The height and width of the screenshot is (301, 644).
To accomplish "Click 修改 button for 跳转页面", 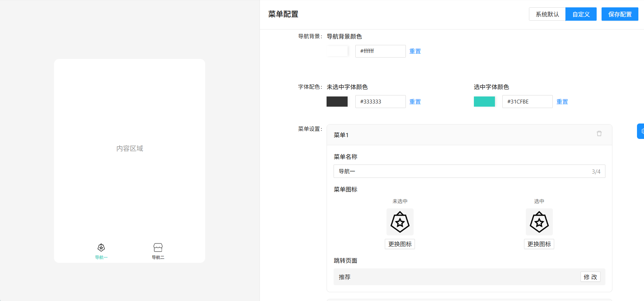I will (590, 277).
